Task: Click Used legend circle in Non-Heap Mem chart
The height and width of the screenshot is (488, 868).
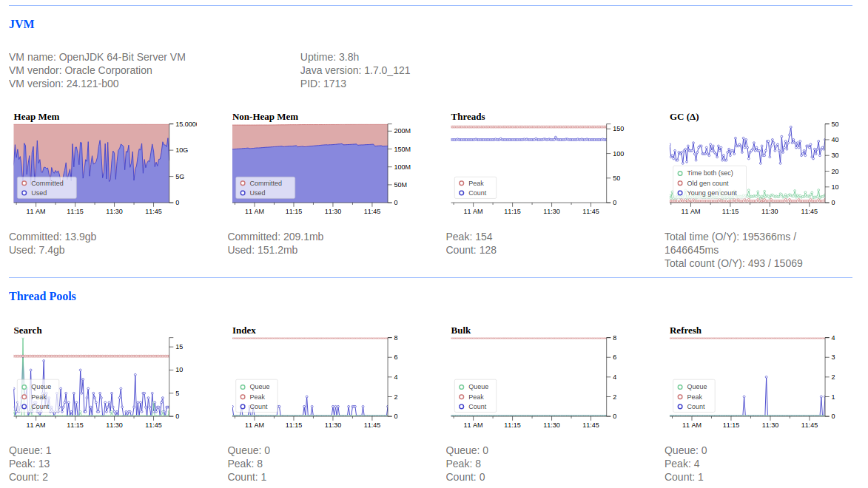Action: [x=243, y=193]
